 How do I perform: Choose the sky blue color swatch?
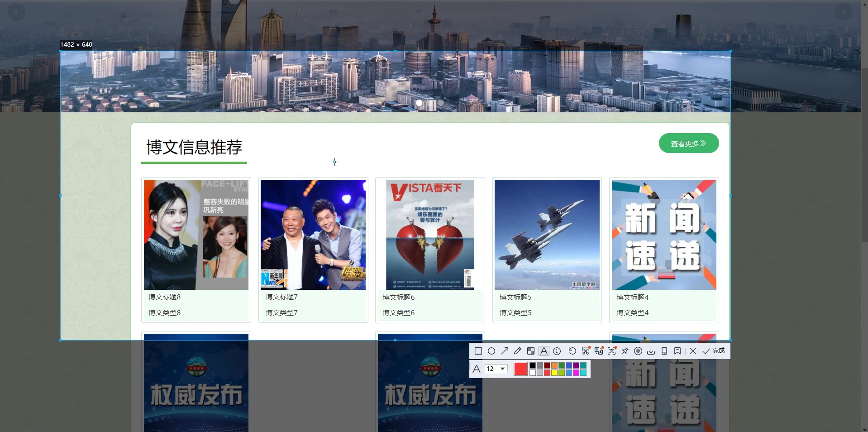click(569, 373)
